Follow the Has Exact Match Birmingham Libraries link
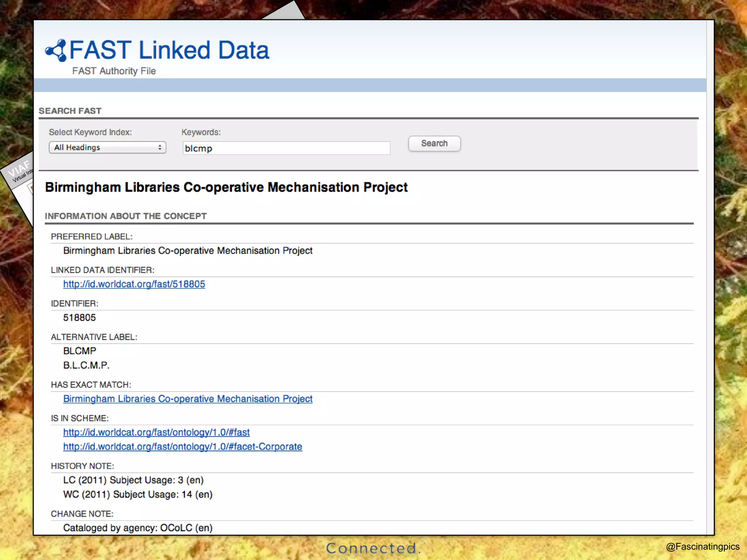Image resolution: width=747 pixels, height=560 pixels. pyautogui.click(x=187, y=398)
